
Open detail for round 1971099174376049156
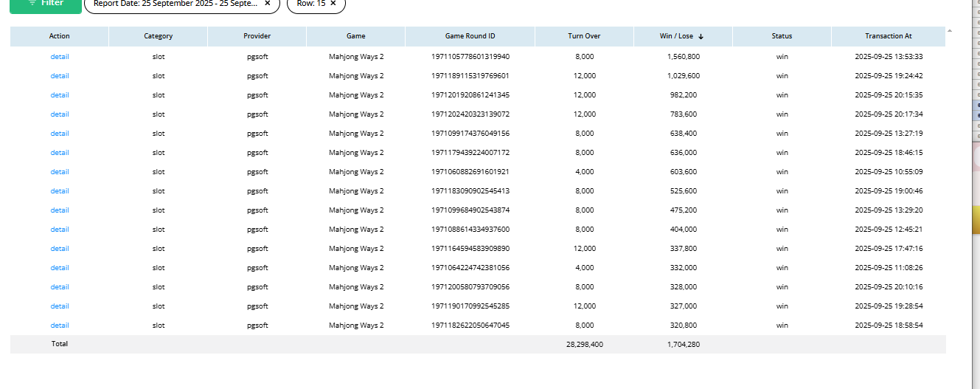click(x=60, y=133)
